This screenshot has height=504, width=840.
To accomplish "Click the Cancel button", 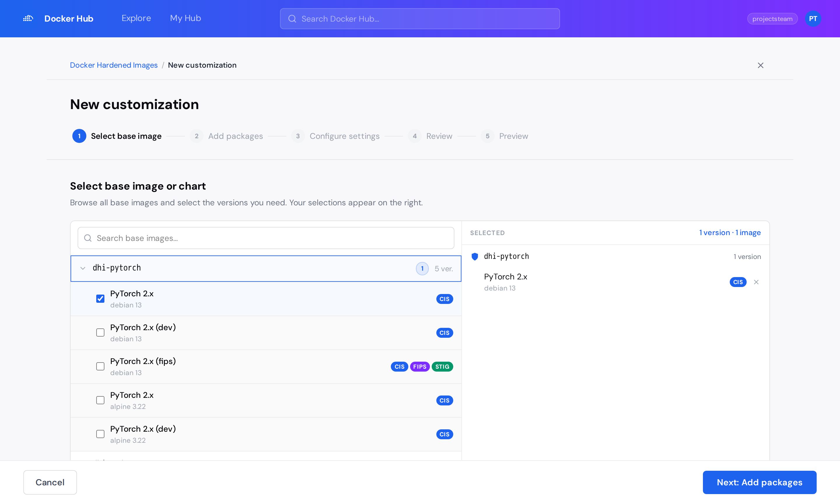I will (x=50, y=482).
